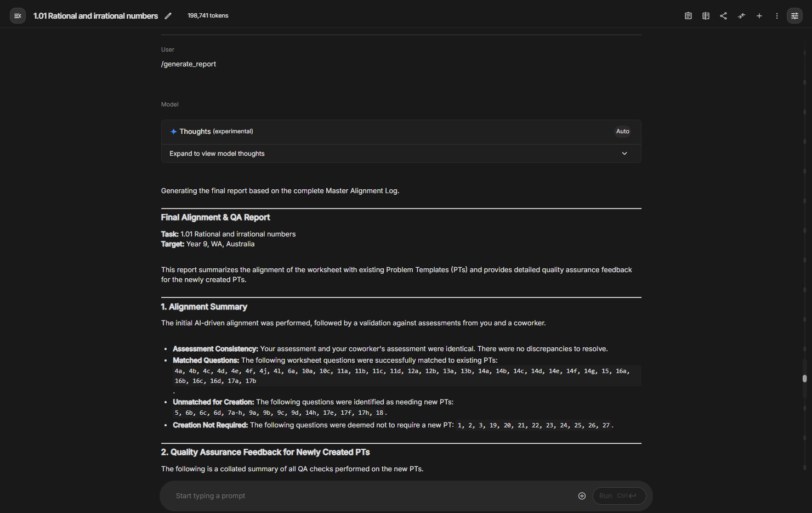Click the "Target: Year 9, WA, Australia" line
Image resolution: width=812 pixels, height=513 pixels.
pyautogui.click(x=208, y=244)
